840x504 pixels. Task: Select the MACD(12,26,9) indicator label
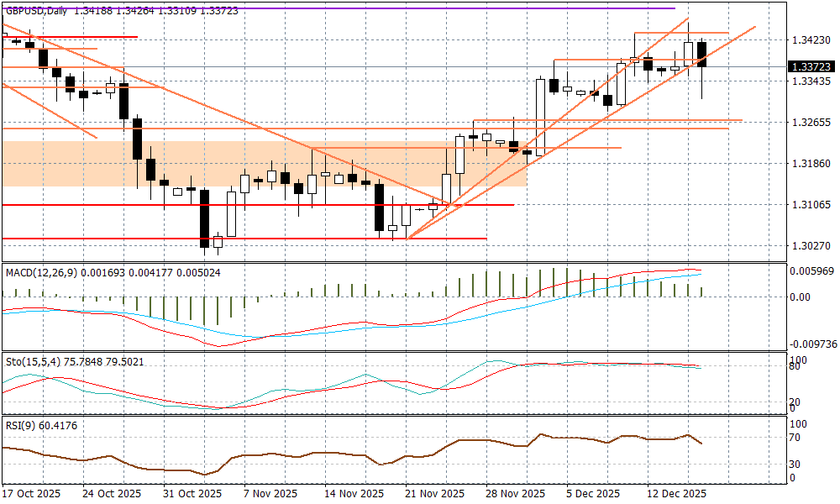[x=40, y=272]
